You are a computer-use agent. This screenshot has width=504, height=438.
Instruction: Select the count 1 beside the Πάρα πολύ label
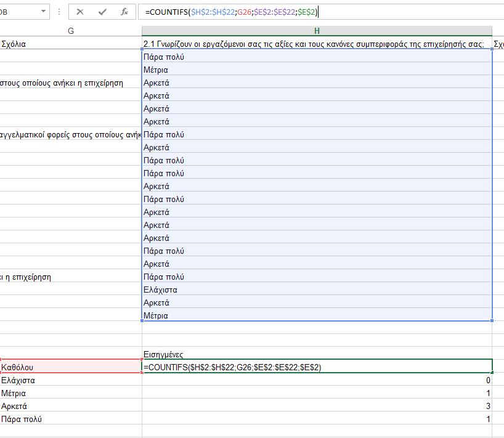[x=317, y=419]
